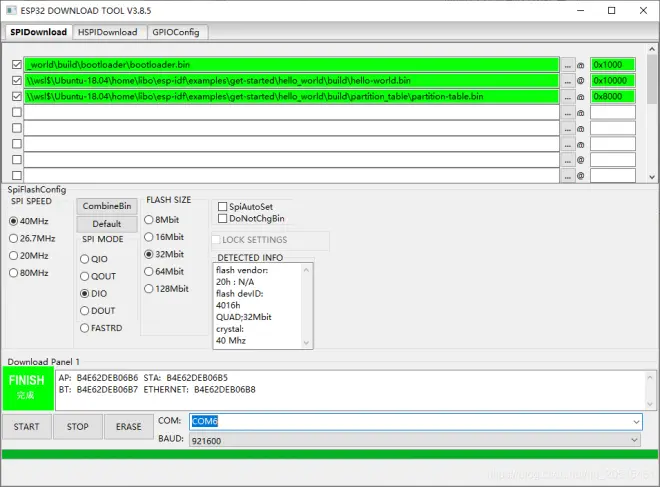The height and width of the screenshot is (487, 660).
Task: Enable the SpiAutoSet checkbox
Action: (223, 207)
